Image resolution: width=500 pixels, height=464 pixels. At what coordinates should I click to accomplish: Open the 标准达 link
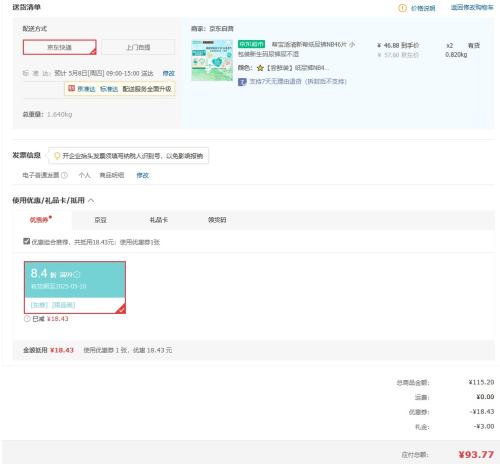(109, 89)
